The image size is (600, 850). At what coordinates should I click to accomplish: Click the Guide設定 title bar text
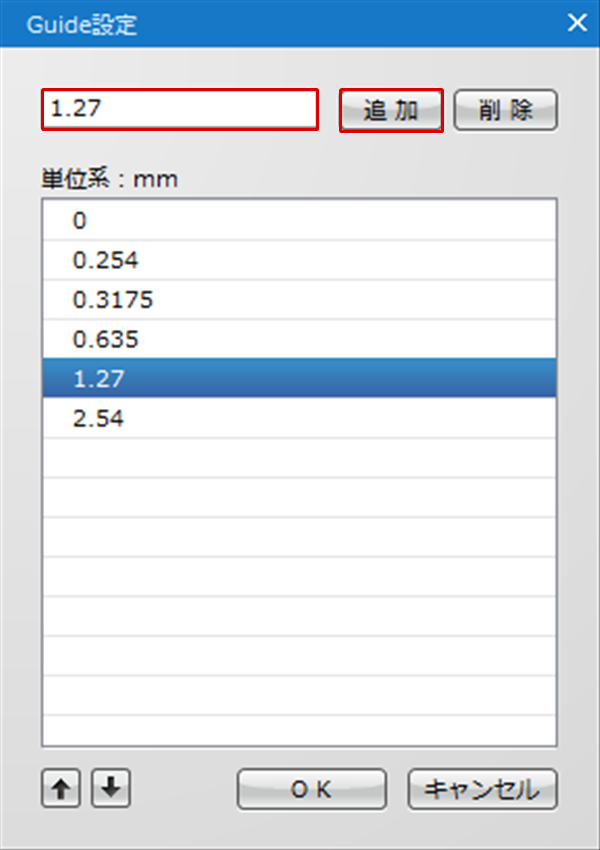pyautogui.click(x=82, y=24)
